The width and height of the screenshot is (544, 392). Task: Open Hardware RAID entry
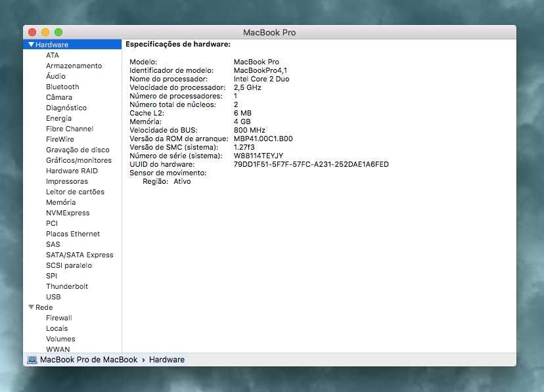(72, 171)
